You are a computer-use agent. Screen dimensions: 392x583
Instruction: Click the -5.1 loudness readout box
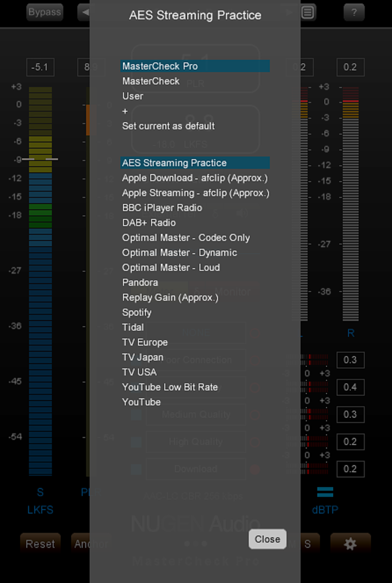[x=40, y=67]
